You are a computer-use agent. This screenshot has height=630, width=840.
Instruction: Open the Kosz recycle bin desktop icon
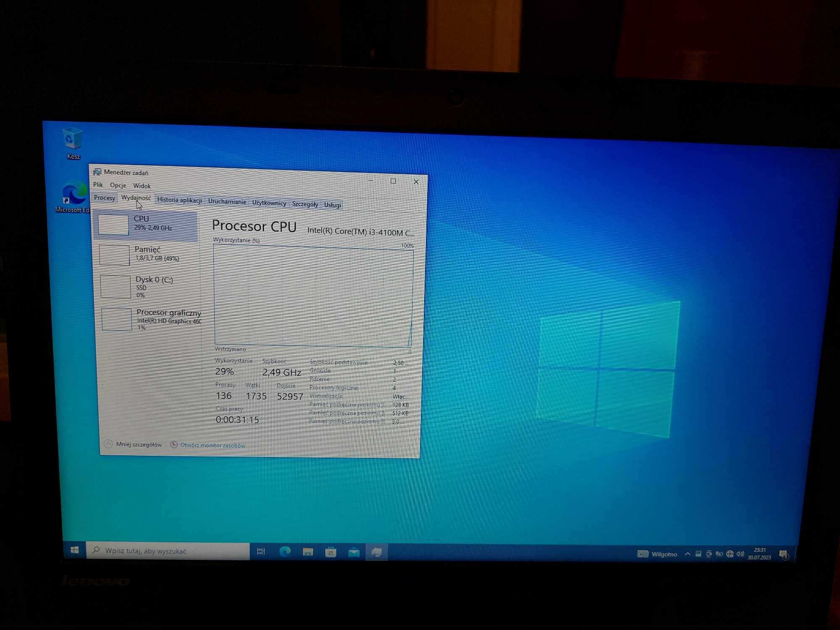pyautogui.click(x=73, y=143)
